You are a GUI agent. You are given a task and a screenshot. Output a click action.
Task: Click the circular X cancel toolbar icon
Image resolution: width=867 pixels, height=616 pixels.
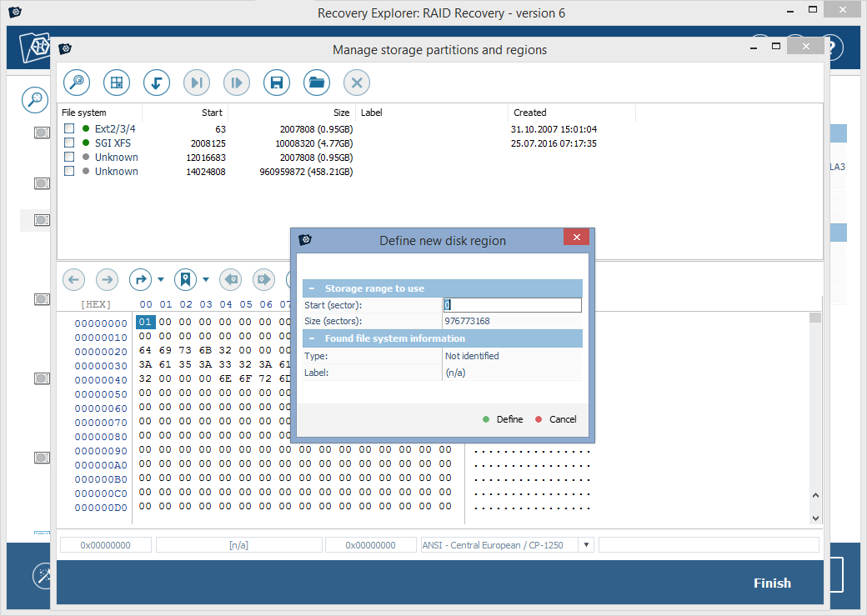tap(357, 83)
